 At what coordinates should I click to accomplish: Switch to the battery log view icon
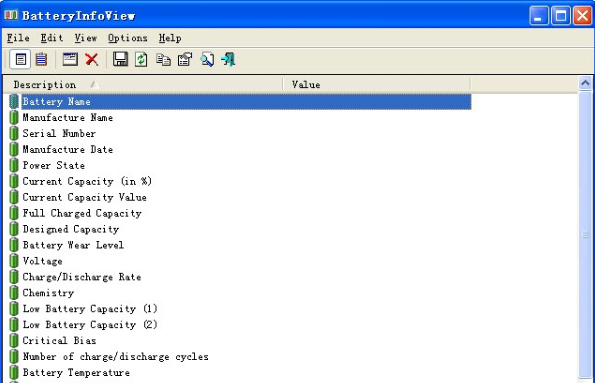pyautogui.click(x=41, y=60)
